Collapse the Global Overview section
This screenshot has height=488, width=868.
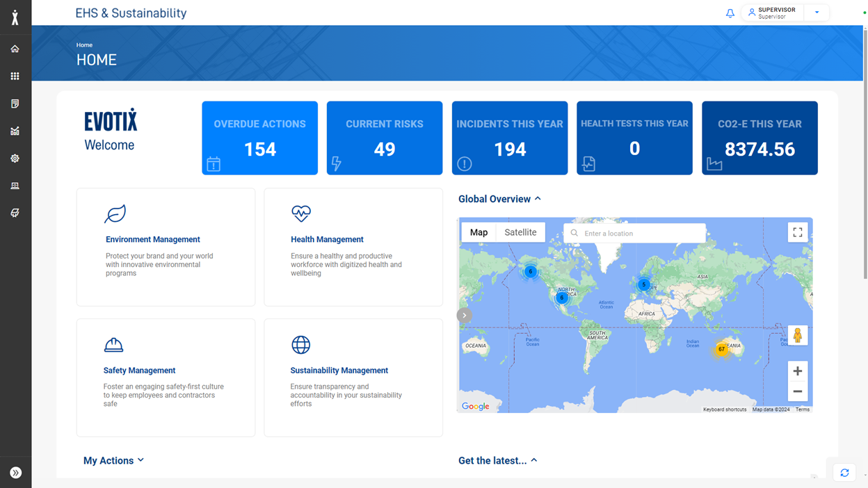point(537,199)
